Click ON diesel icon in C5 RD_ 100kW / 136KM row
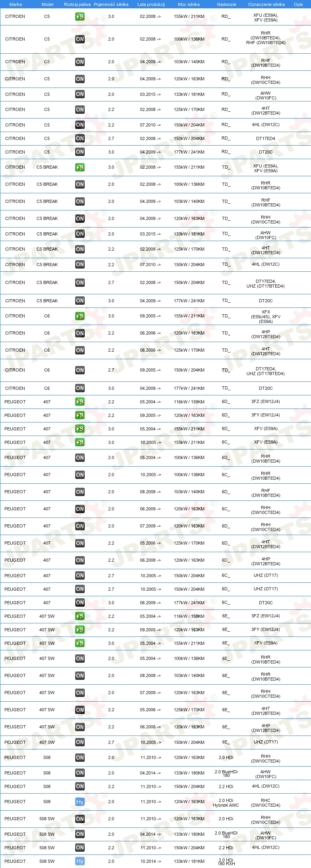 click(80, 39)
